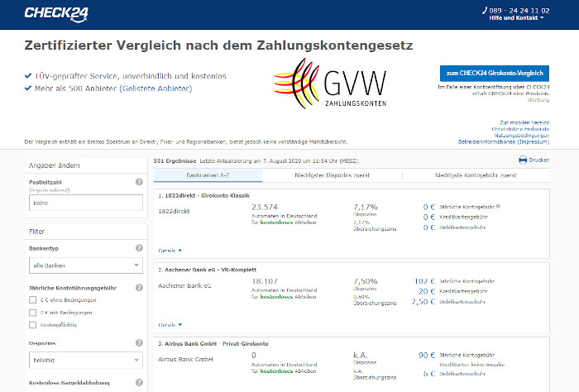
Task: Open 'Betreiberinformationen (Impressum)' link
Action: [504, 141]
